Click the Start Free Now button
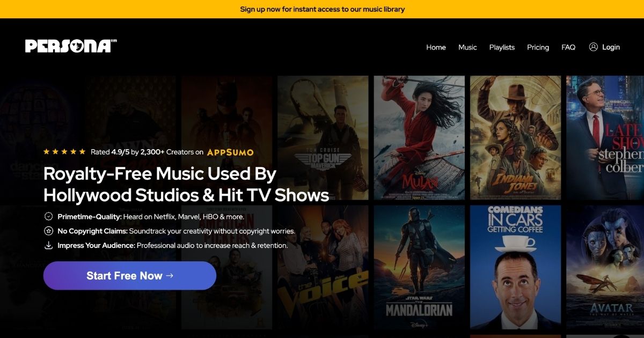This screenshot has height=338, width=644. click(130, 276)
